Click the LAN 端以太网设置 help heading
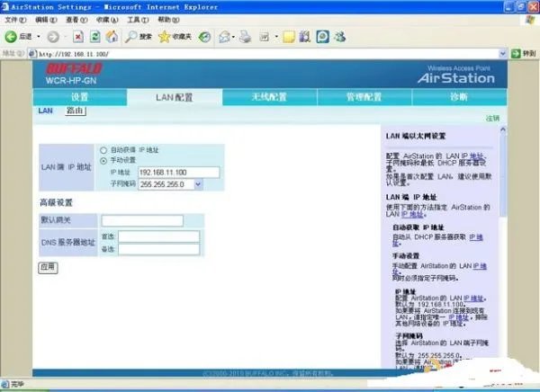540x392 pixels. [416, 136]
